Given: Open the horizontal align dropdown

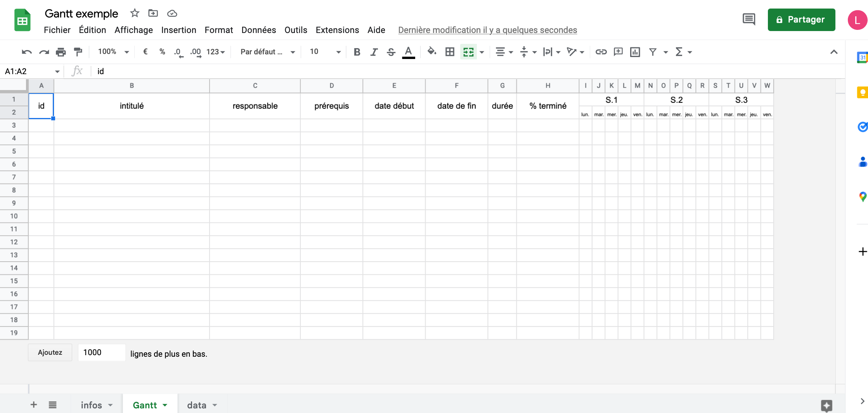Looking at the screenshot, I should pyautogui.click(x=504, y=52).
